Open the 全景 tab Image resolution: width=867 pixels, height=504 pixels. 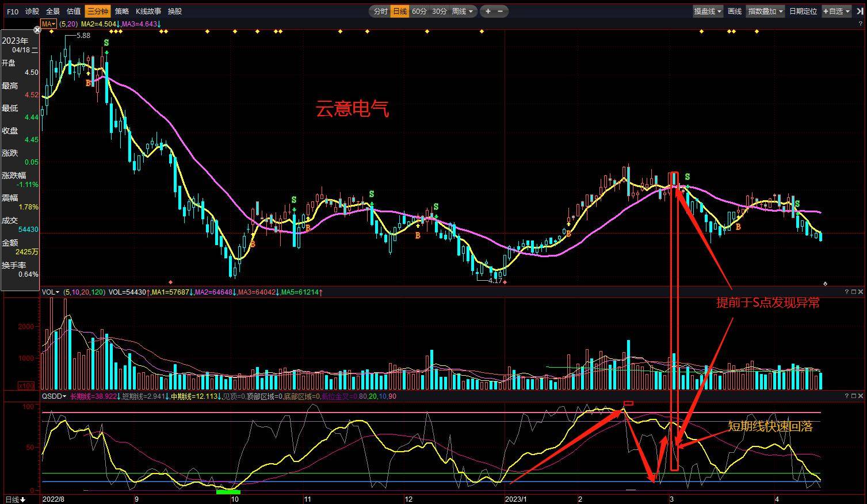53,11
